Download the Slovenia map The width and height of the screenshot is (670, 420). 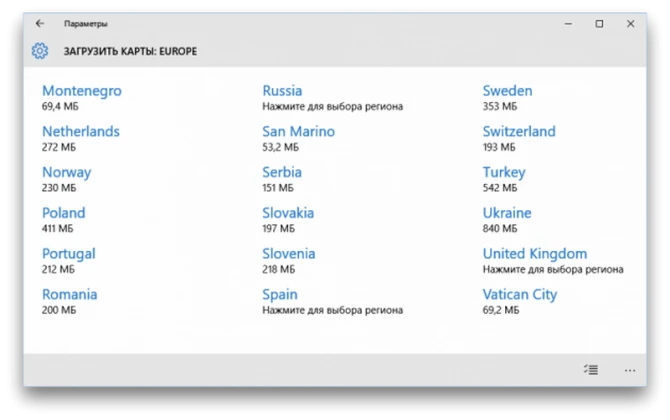coord(289,261)
